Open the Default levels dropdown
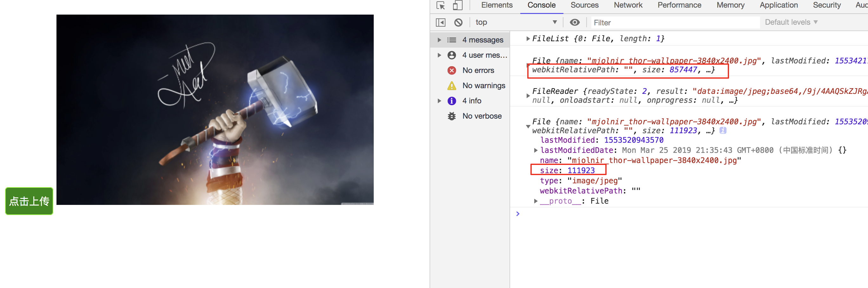The height and width of the screenshot is (288, 868). click(x=791, y=23)
